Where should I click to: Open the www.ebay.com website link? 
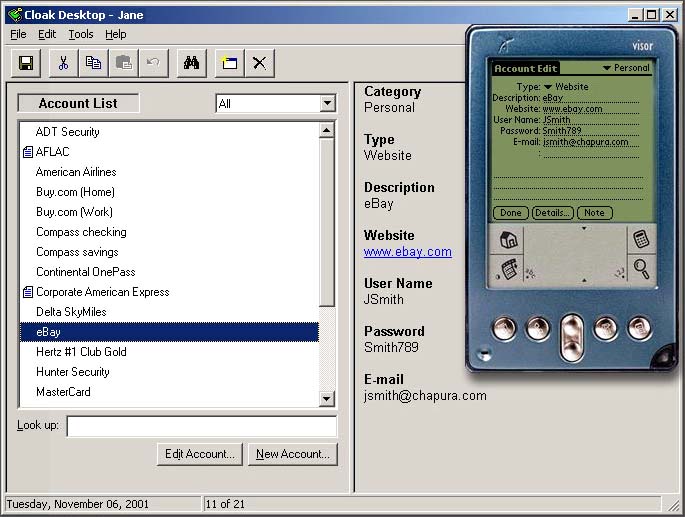pyautogui.click(x=408, y=252)
